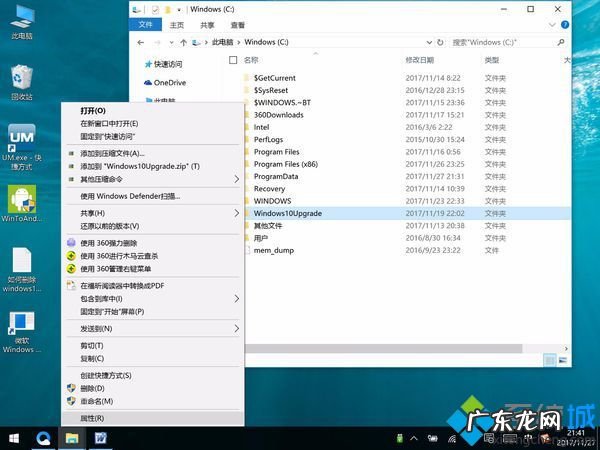This screenshot has height=450, width=600.
Task: Click the search magnifier icon
Action: click(x=561, y=42)
